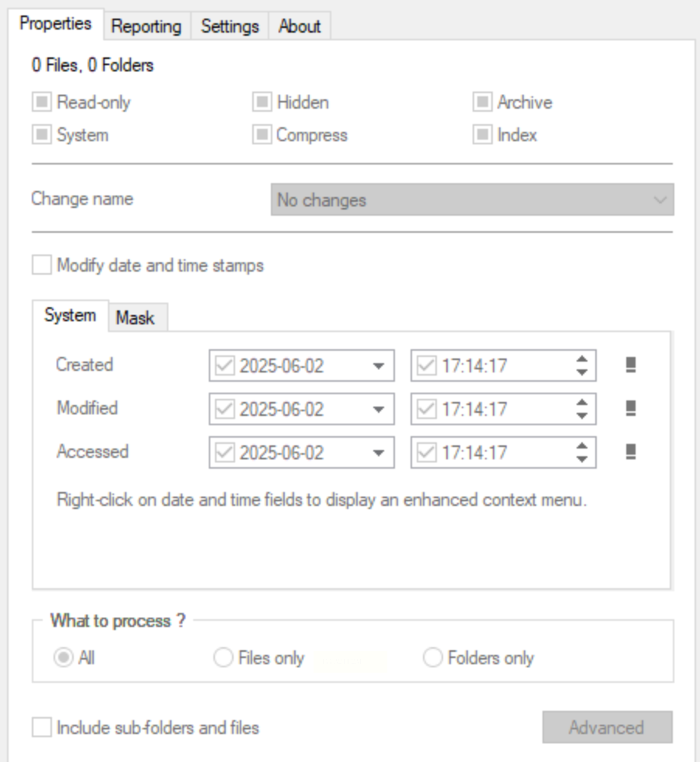Switch to the Mask tab
The width and height of the screenshot is (700, 762).
point(135,317)
